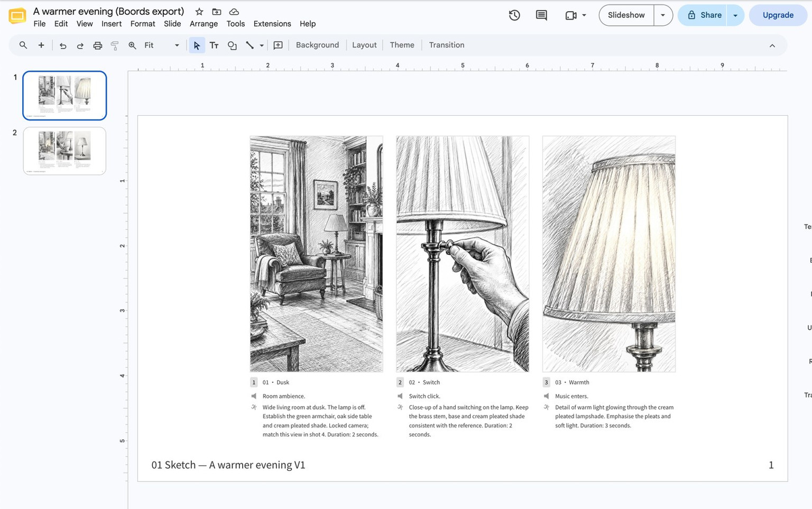Image resolution: width=812 pixels, height=509 pixels.
Task: Select the 02 Switch lamp image
Action: pos(463,254)
